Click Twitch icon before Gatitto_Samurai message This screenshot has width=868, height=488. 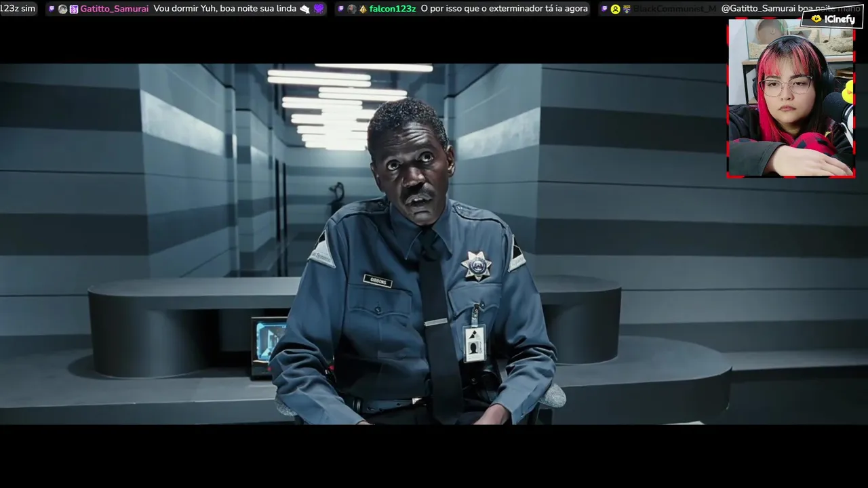click(52, 9)
